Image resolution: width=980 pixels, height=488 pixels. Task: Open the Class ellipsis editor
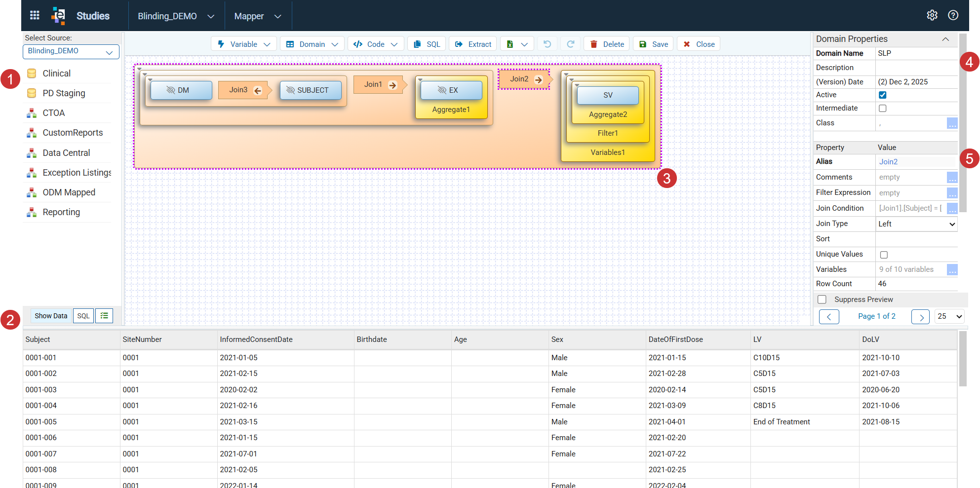[x=952, y=123]
